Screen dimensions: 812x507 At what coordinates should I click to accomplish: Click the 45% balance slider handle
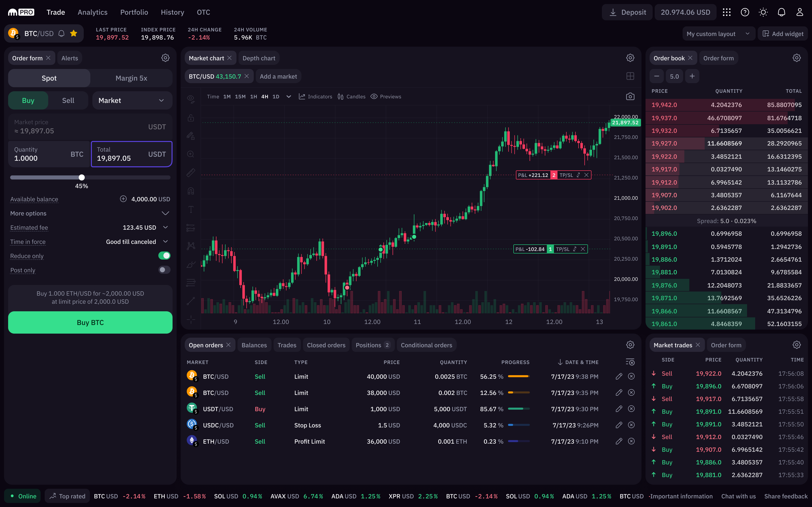(x=81, y=177)
